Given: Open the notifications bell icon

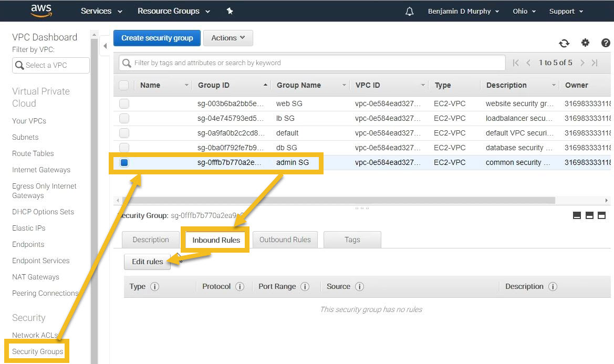Looking at the screenshot, I should pyautogui.click(x=409, y=12).
